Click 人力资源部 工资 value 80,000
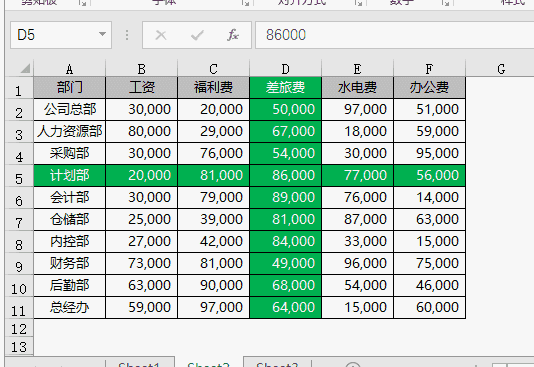Viewport: 534px width, 367px height. tap(142, 131)
